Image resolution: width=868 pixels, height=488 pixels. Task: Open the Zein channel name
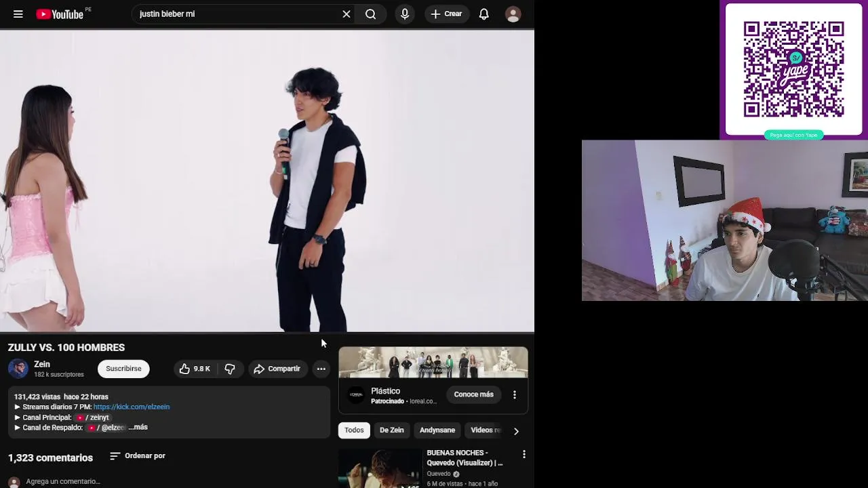click(42, 364)
